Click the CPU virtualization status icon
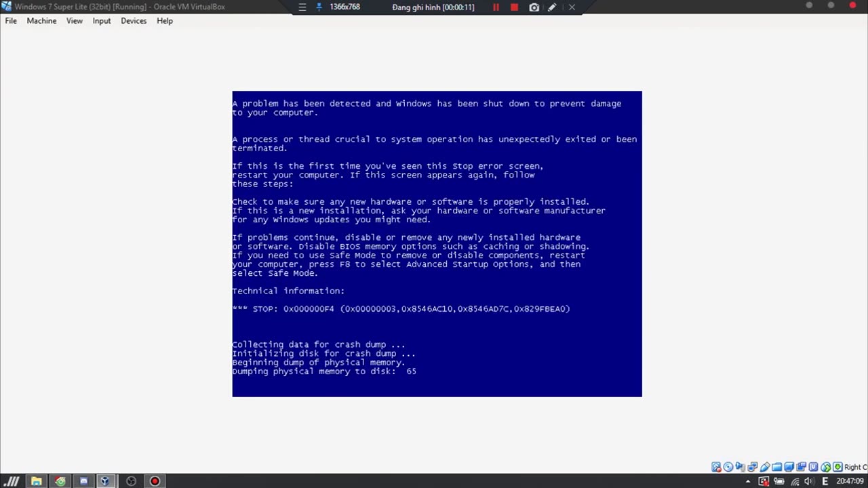The height and width of the screenshot is (488, 868). [x=813, y=467]
